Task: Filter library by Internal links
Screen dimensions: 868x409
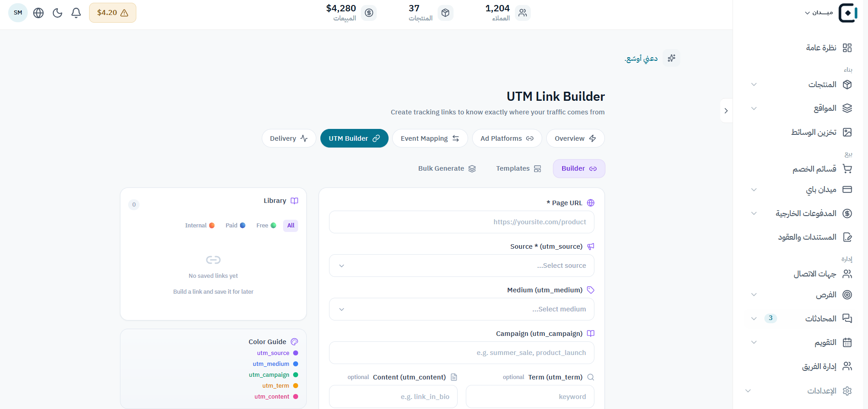Action: tap(200, 226)
